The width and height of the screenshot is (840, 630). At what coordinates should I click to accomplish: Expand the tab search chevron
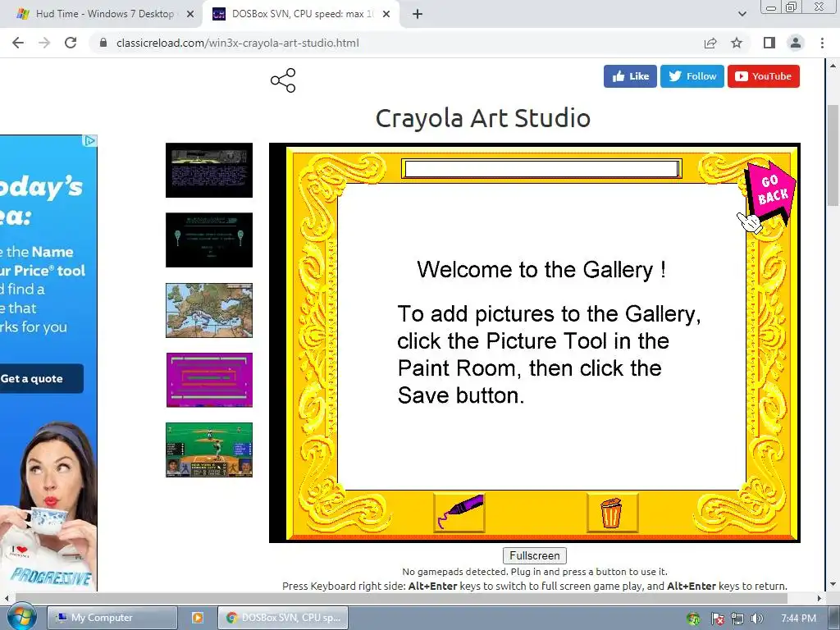pyautogui.click(x=742, y=14)
